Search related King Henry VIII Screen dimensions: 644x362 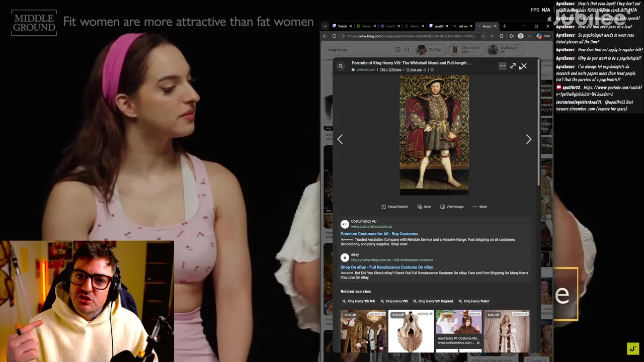pos(394,301)
